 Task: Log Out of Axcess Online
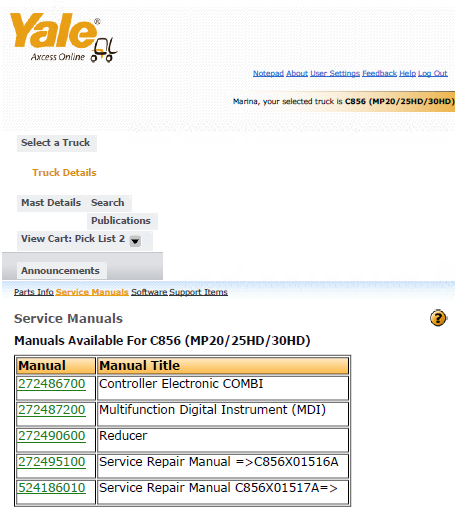[x=433, y=73]
